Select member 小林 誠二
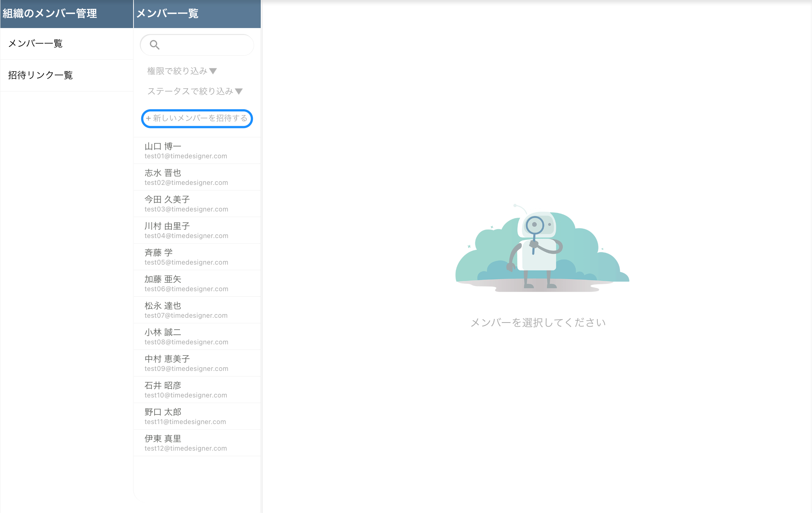The height and width of the screenshot is (513, 812). (x=197, y=337)
